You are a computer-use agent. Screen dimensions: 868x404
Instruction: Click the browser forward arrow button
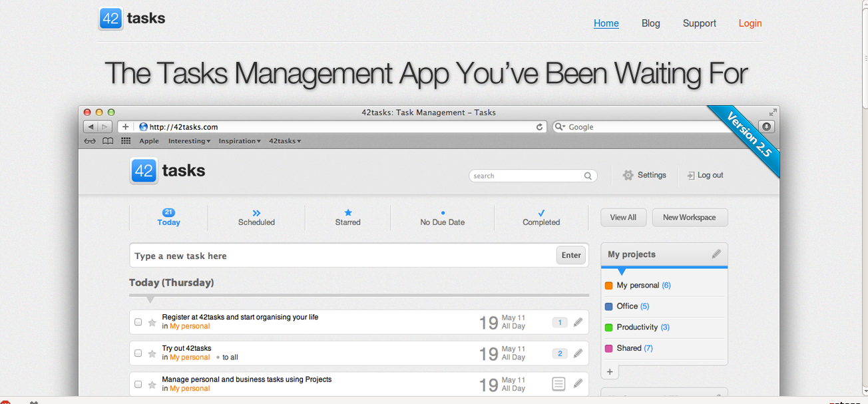pyautogui.click(x=105, y=126)
